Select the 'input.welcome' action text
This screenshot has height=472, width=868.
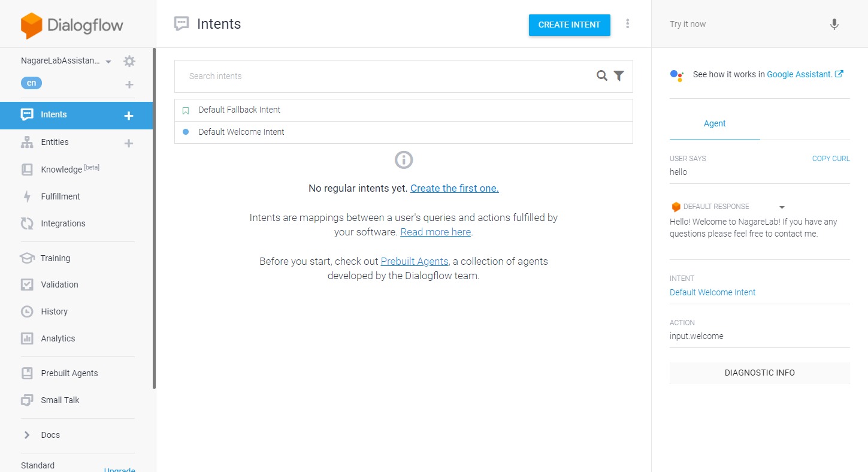pyautogui.click(x=697, y=336)
